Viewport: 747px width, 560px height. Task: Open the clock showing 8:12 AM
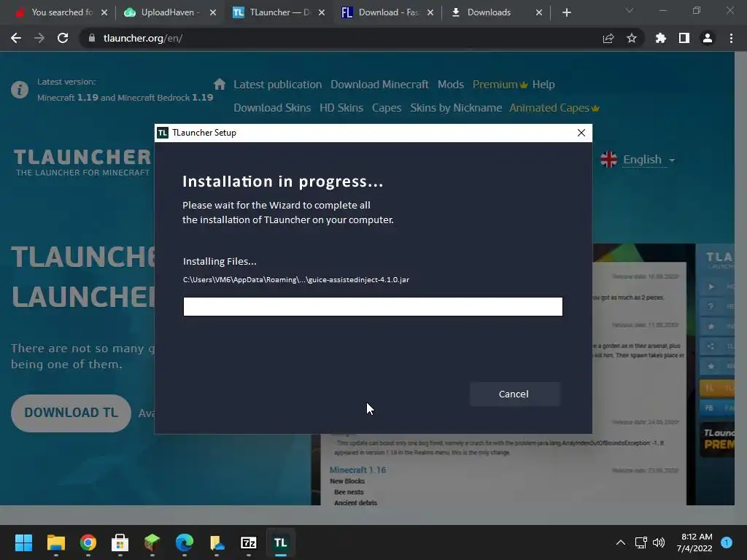click(x=694, y=542)
